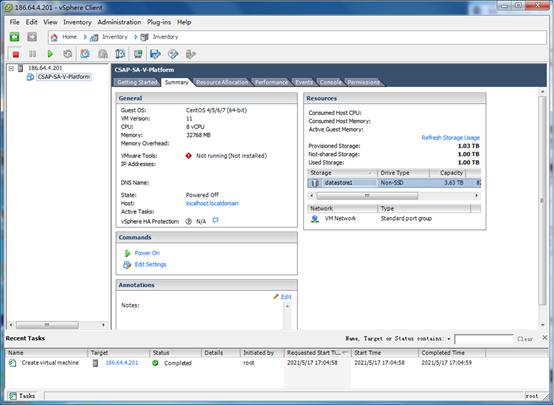The image size is (554, 405).
Task: Click the Home house icon in breadcrumb
Action: pos(54,37)
